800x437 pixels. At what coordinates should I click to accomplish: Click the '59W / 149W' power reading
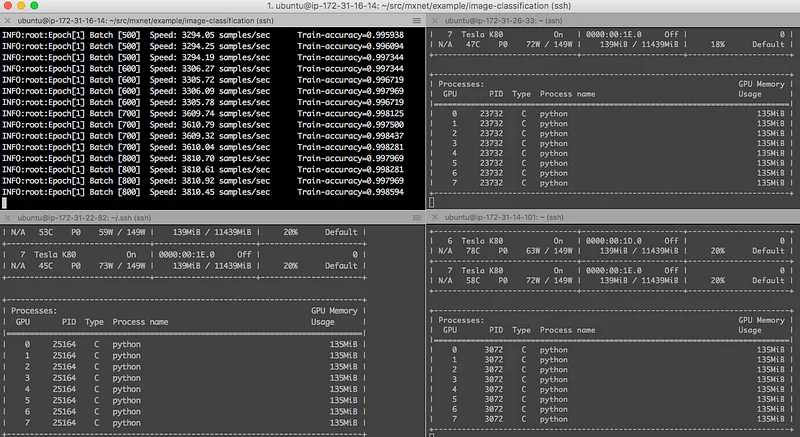122,232
